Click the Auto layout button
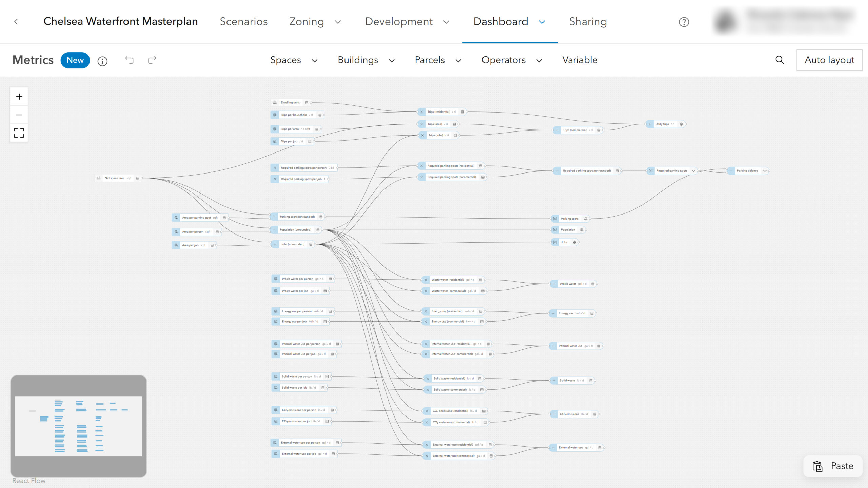Image resolution: width=868 pixels, height=488 pixels. pyautogui.click(x=829, y=60)
